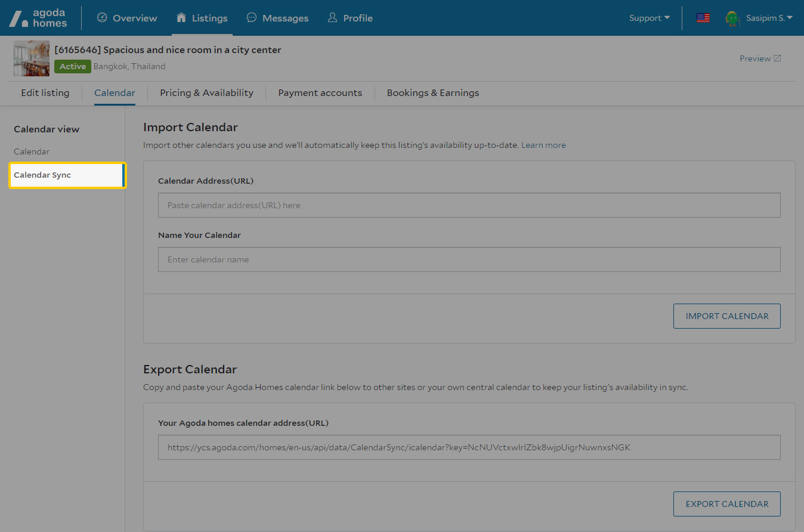This screenshot has width=804, height=532.
Task: Switch to the Pricing & Availability tab
Action: [x=206, y=93]
